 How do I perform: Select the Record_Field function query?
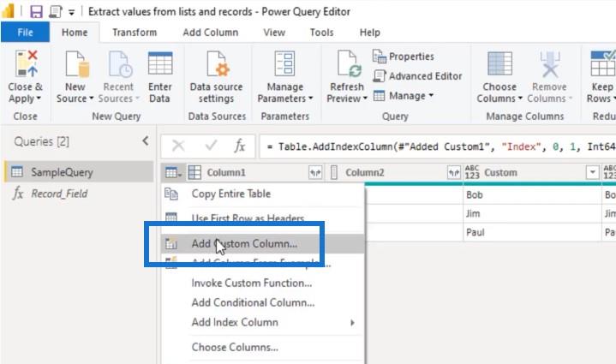[x=79, y=194]
